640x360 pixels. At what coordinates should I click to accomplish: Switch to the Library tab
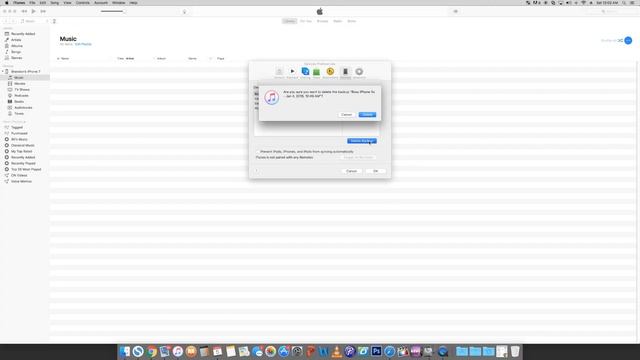click(289, 21)
